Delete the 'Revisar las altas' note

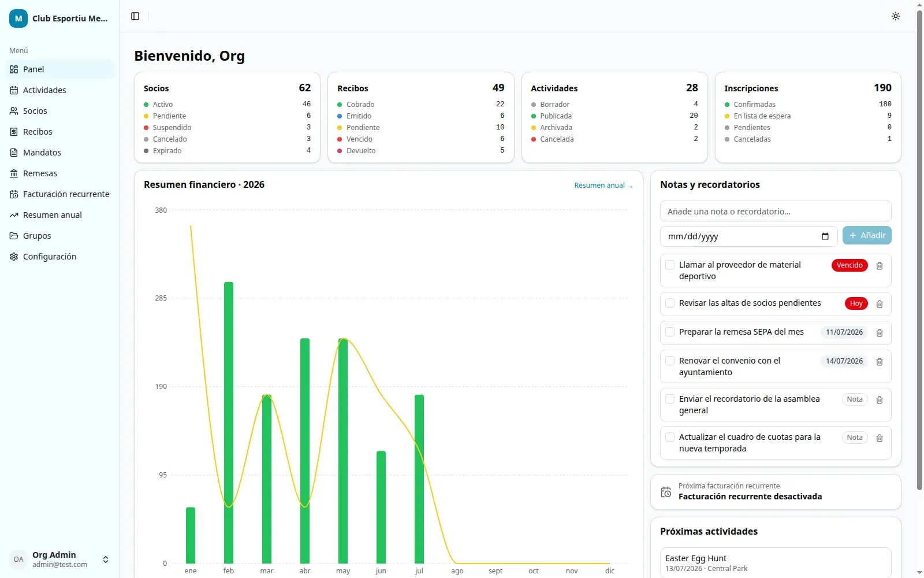[880, 304]
